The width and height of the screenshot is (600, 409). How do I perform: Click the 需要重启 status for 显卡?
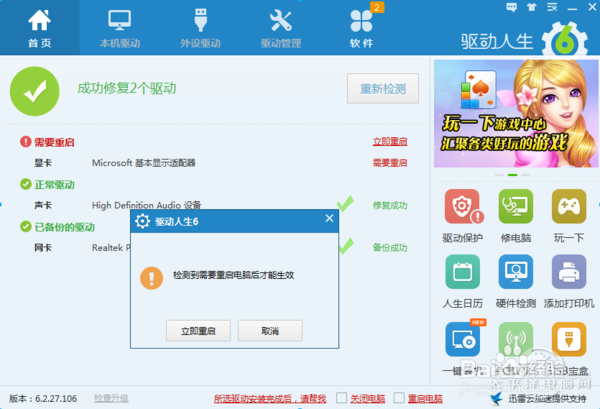[390, 163]
